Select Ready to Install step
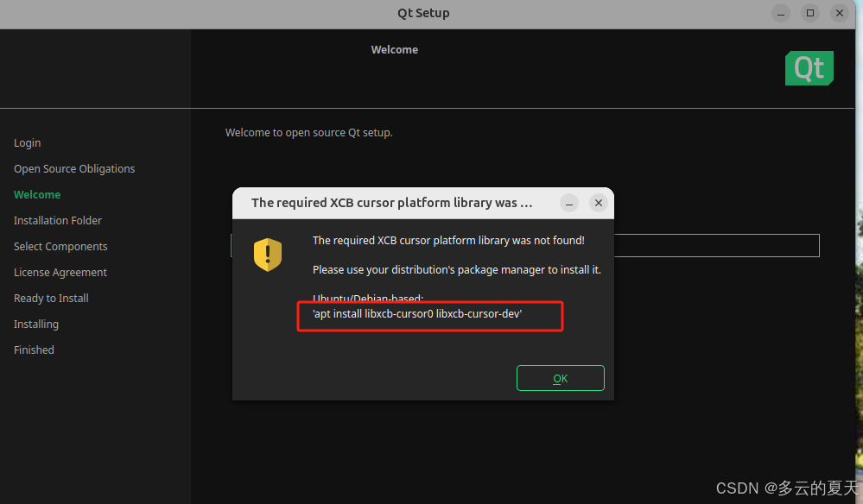This screenshot has width=863, height=504. (x=51, y=298)
